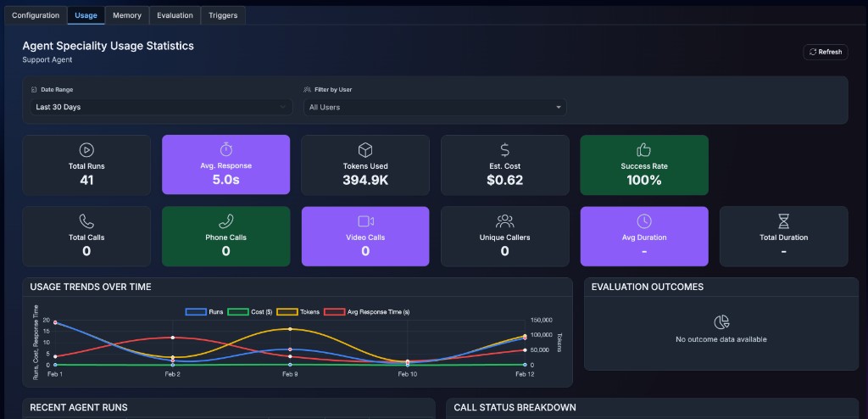Click the Call Status Breakdown heading
The image size is (868, 419).
[515, 407]
